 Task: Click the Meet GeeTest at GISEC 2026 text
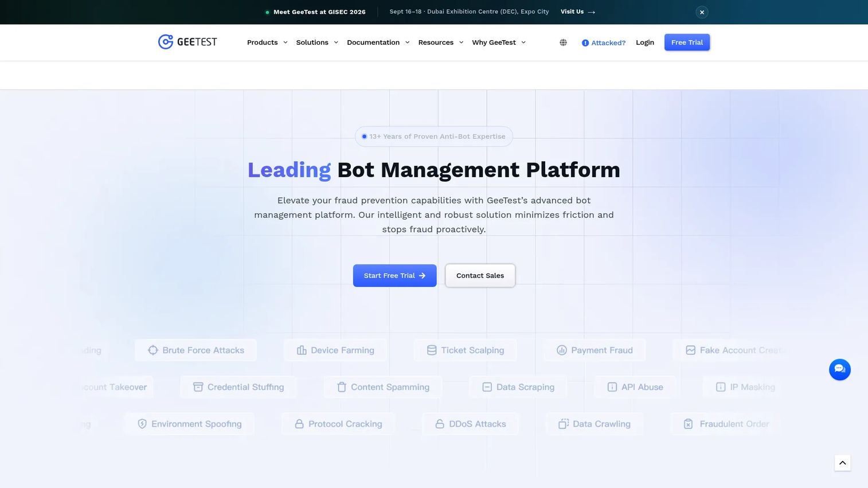pyautogui.click(x=319, y=12)
